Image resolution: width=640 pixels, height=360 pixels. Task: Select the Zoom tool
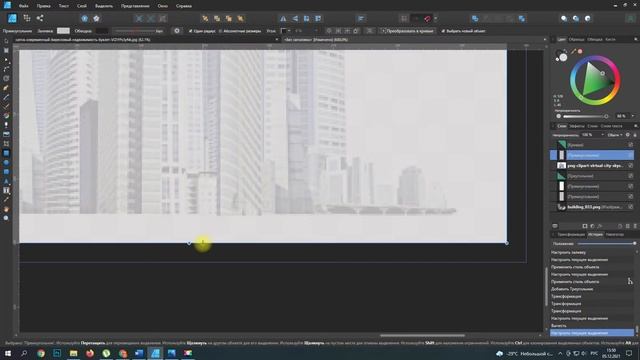tap(6, 218)
